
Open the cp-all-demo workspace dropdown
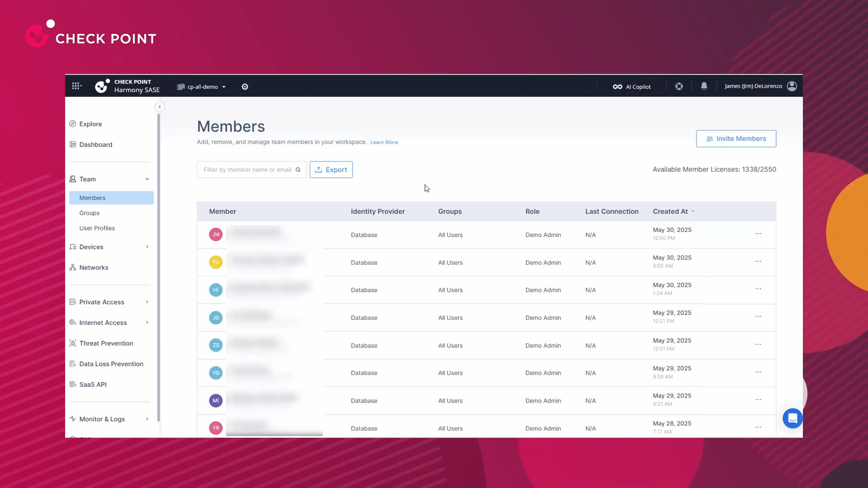(x=201, y=87)
